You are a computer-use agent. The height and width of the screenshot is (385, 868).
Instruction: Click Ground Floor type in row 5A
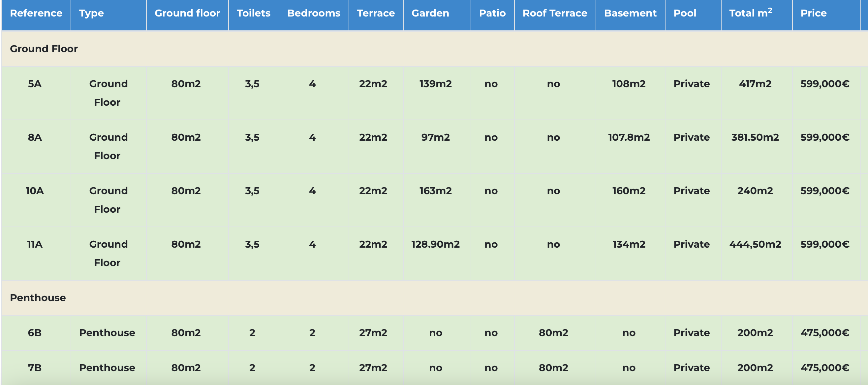[x=108, y=93]
